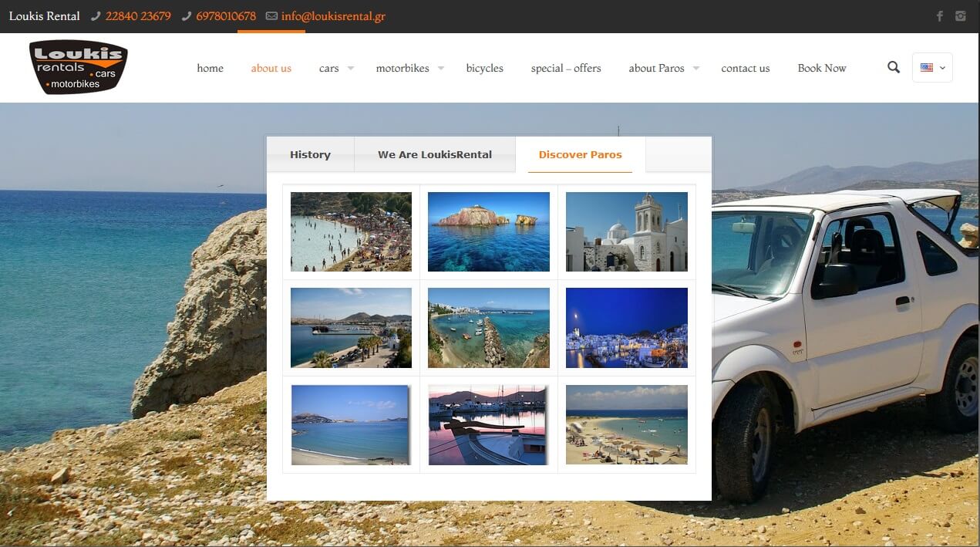Open the rocky islet in blue sea thumbnail
This screenshot has width=980, height=547.
tap(489, 231)
